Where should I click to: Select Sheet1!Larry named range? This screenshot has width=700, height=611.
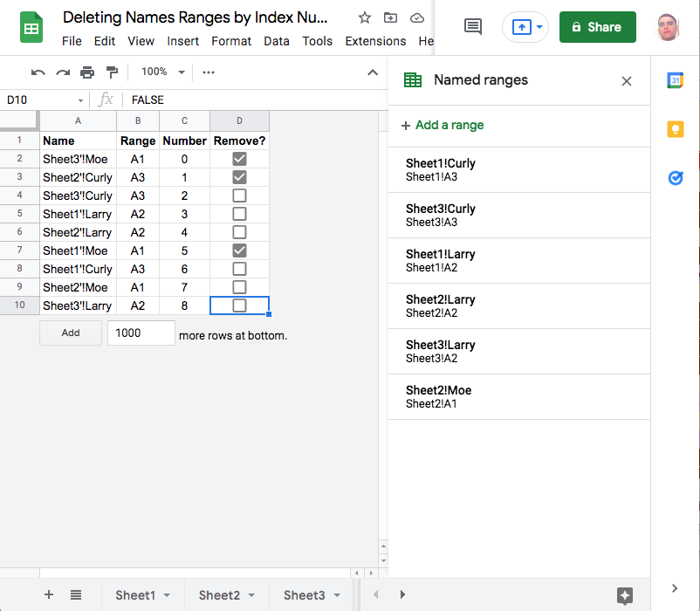(519, 261)
